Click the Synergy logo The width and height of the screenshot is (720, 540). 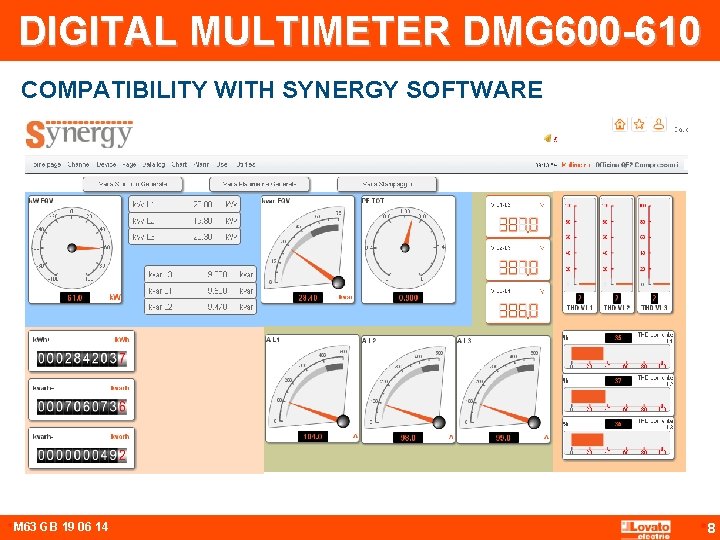click(x=79, y=135)
